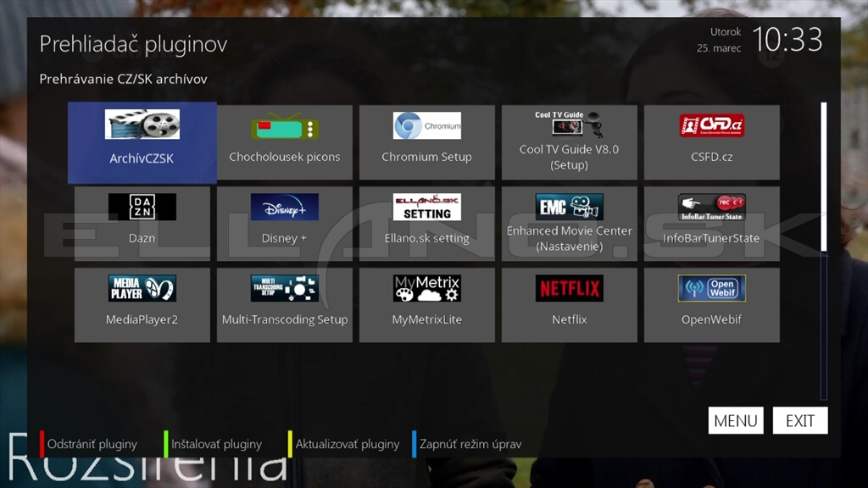Click the Dazn label

142,238
